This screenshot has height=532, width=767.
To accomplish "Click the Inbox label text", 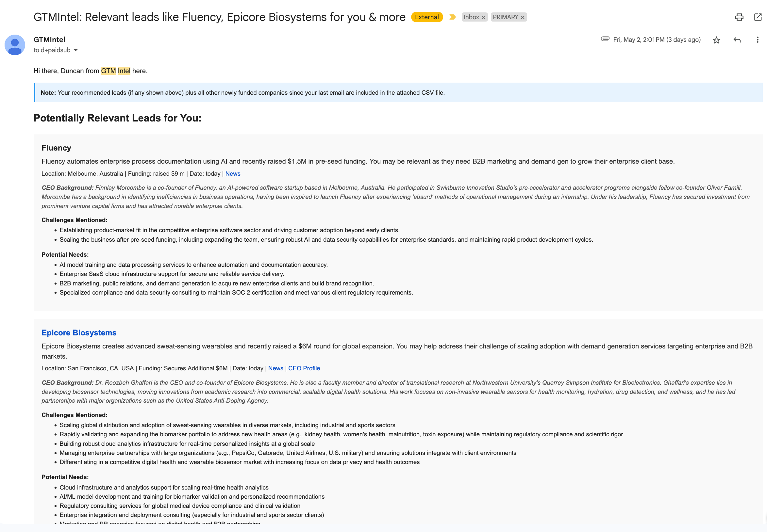I will pyautogui.click(x=471, y=17).
